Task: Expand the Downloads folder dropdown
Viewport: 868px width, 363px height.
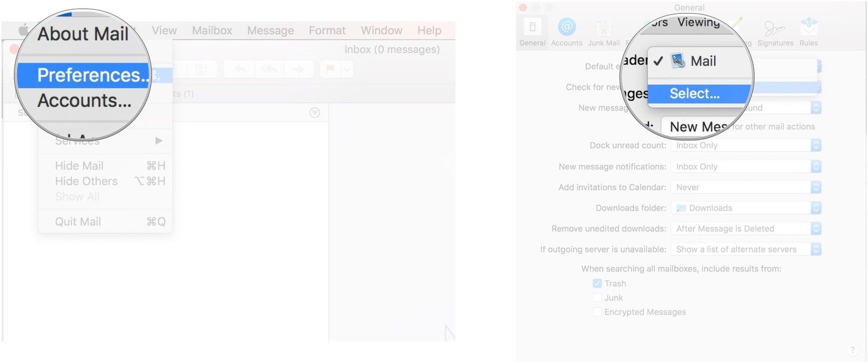Action: [x=746, y=208]
